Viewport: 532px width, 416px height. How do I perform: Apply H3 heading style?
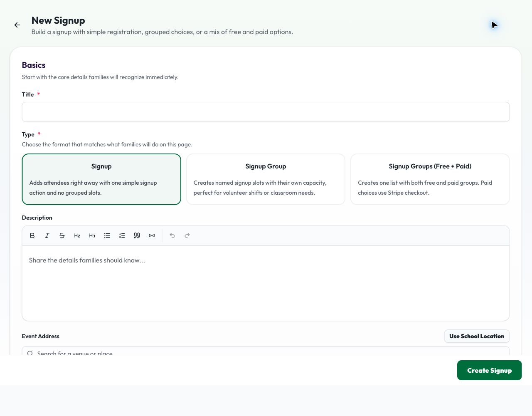pyautogui.click(x=92, y=235)
